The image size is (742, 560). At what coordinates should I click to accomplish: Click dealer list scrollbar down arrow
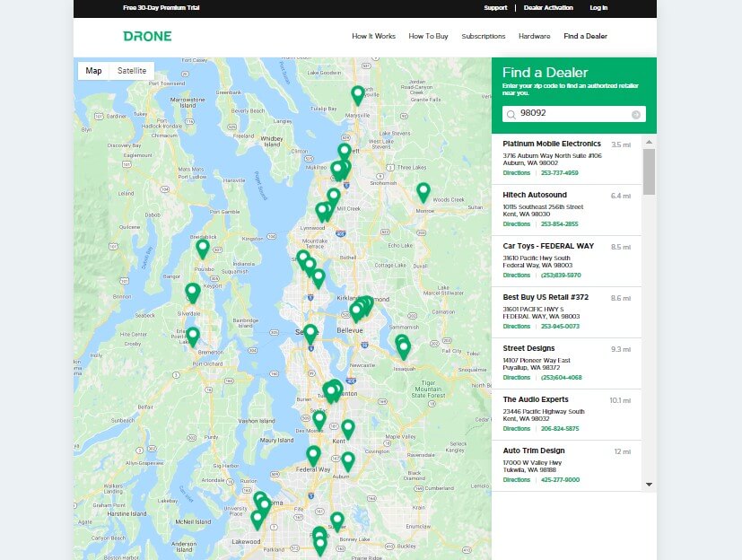pyautogui.click(x=649, y=485)
